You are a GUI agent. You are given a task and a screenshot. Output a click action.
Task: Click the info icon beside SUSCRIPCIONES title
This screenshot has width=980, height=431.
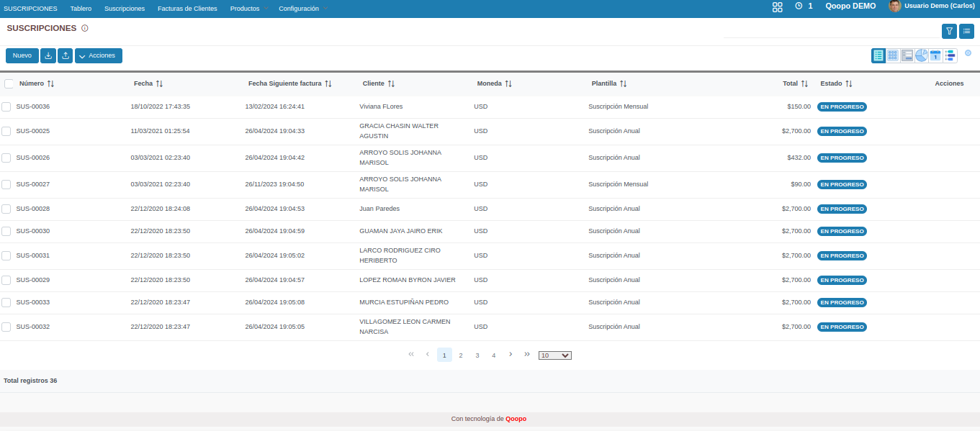point(85,28)
